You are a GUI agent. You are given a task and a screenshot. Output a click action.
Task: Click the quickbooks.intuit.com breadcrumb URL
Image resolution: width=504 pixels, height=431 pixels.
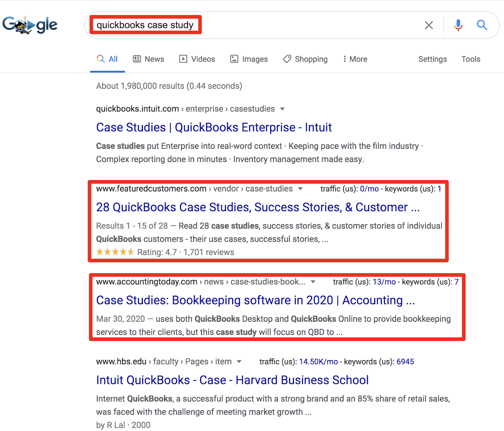186,109
